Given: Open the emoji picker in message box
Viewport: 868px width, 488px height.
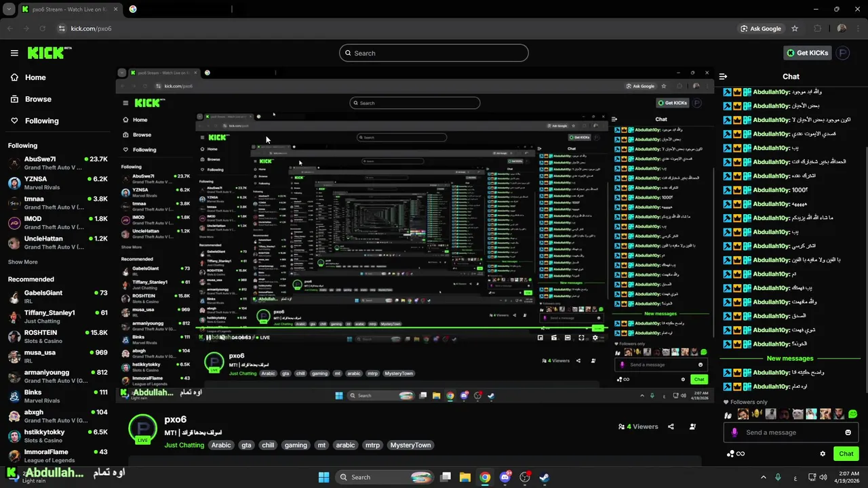Looking at the screenshot, I should tap(848, 432).
